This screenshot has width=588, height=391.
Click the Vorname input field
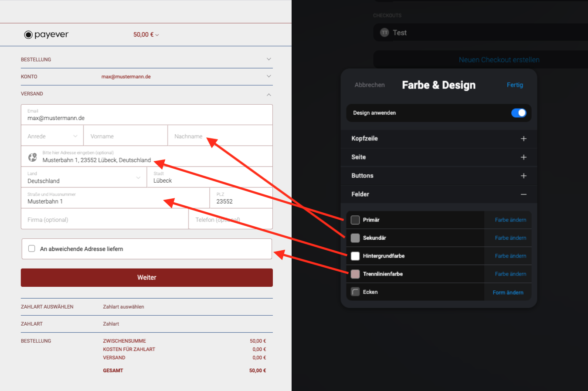(126, 136)
